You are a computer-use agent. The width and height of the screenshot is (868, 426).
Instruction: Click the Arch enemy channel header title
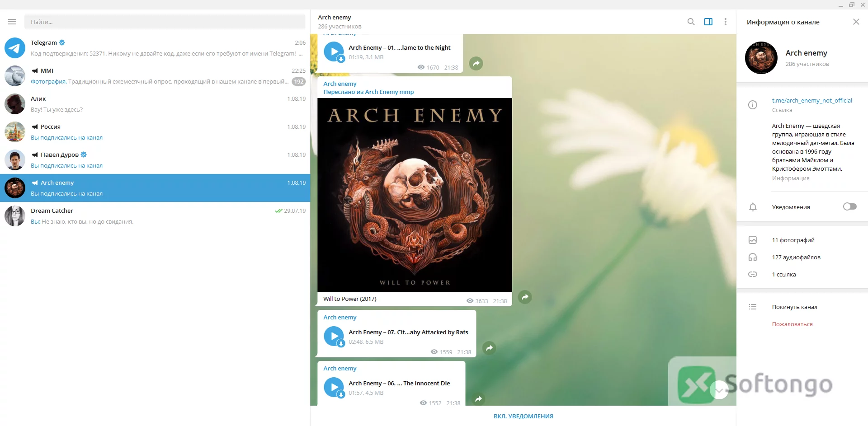(335, 17)
